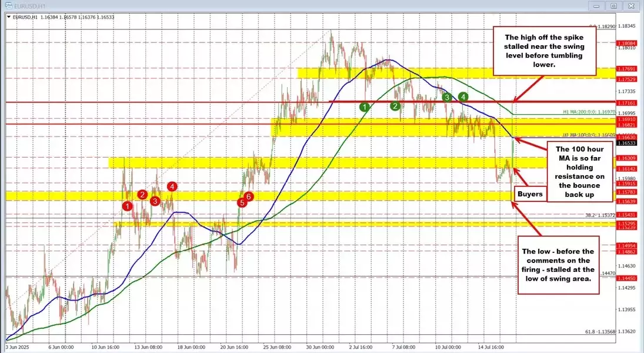
Task: Select the red price label 1.14954
Action: [626, 245]
